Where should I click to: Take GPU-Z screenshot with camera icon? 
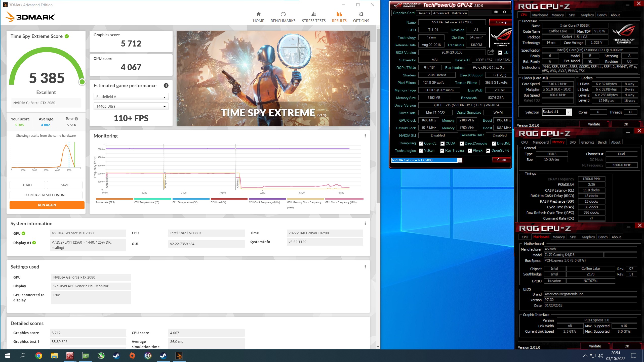496,12
